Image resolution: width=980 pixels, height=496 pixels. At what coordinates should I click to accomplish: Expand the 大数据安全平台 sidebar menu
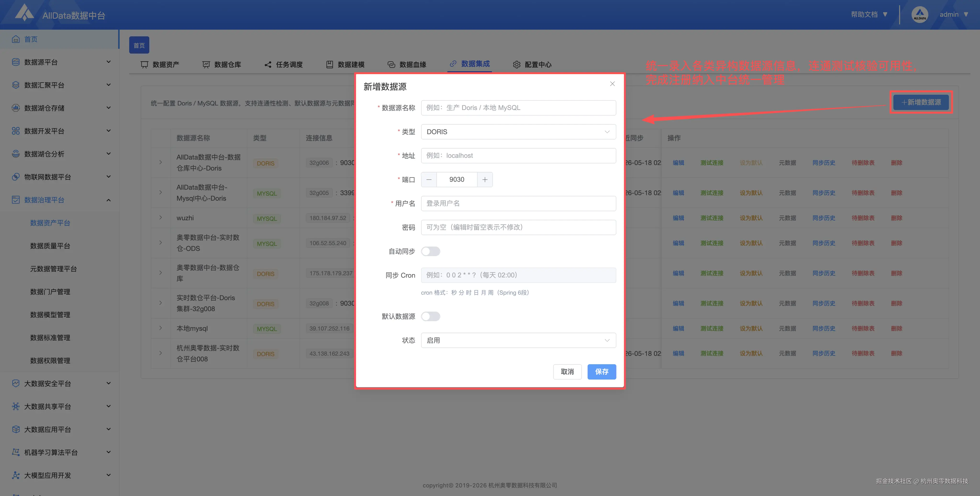click(x=108, y=383)
